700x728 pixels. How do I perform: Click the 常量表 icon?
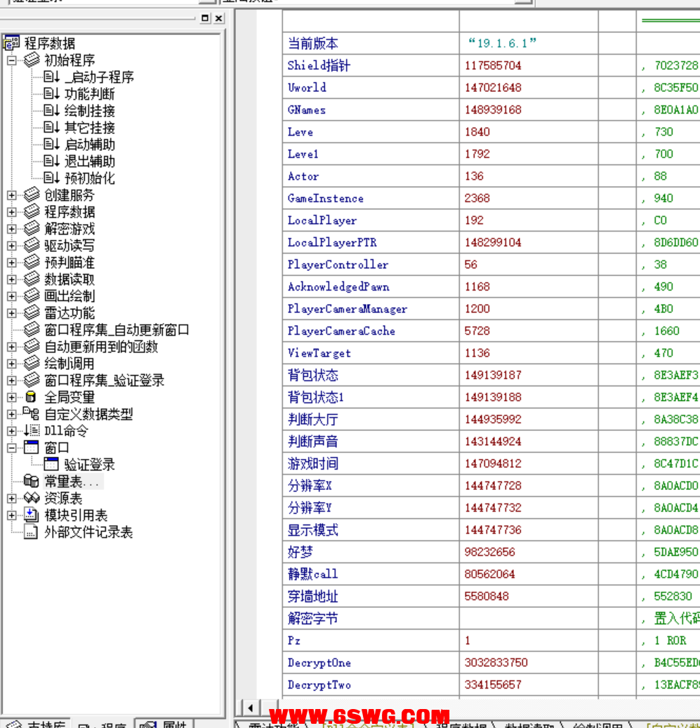click(x=31, y=481)
